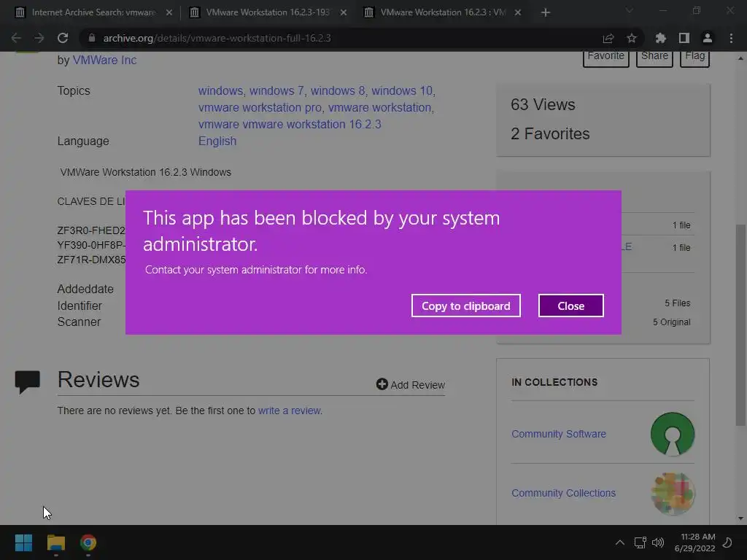747x560 pixels.
Task: Bookmark this page with star icon
Action: (x=632, y=38)
